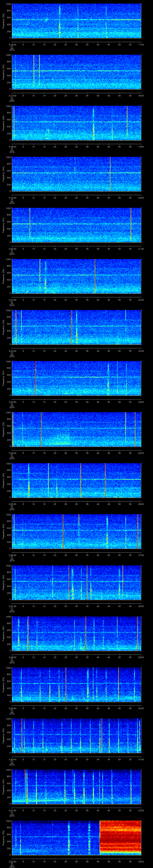Click the '3:19:00' time axis label
Viewport: 153px width, 868px height.
point(12,197)
